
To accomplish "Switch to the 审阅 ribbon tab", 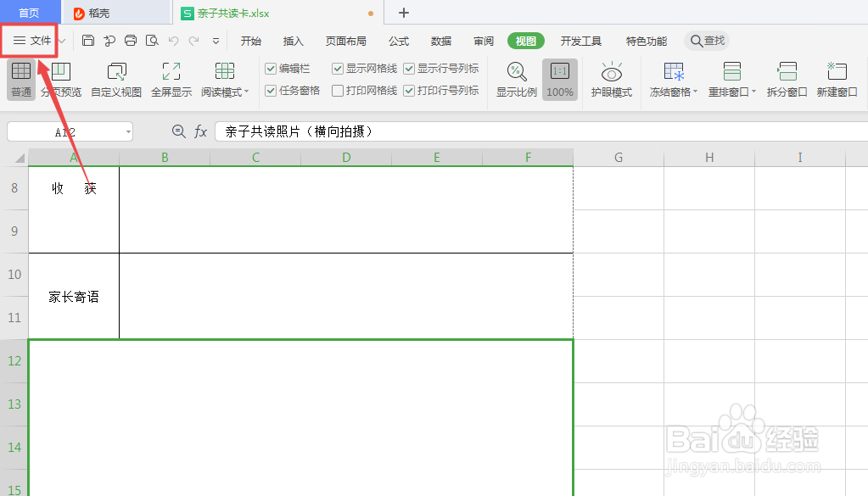I will point(484,41).
